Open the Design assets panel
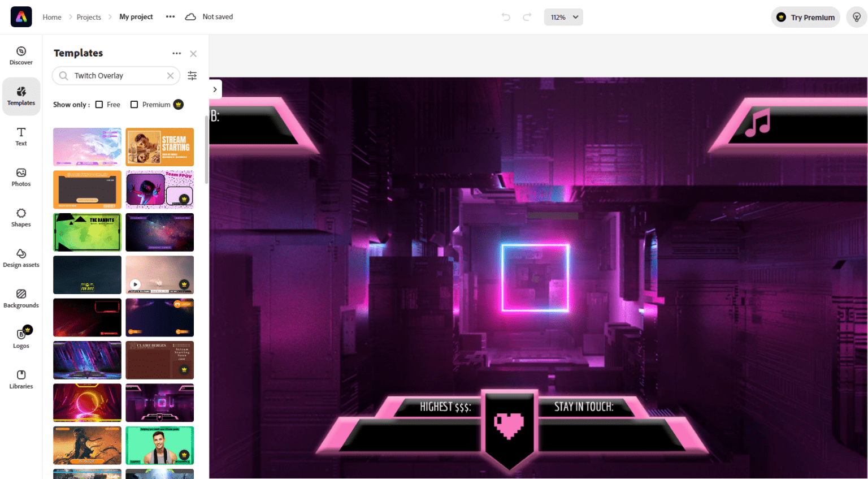 (21, 258)
